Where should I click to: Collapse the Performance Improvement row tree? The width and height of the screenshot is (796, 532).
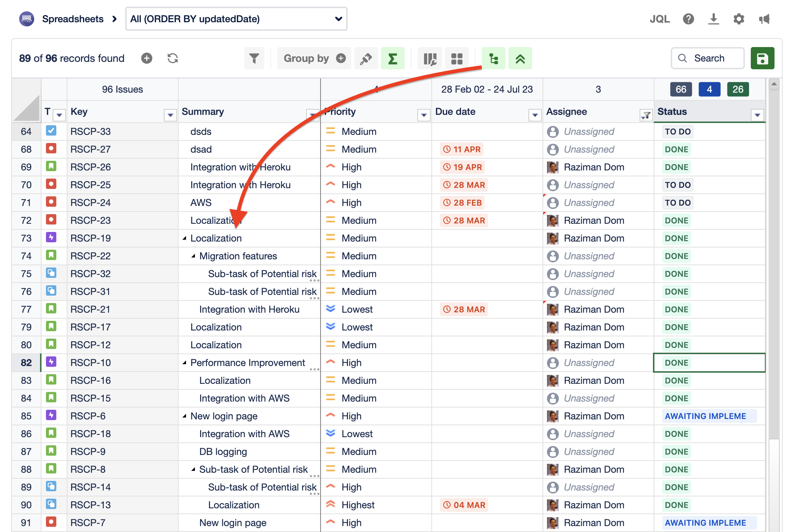coord(184,363)
